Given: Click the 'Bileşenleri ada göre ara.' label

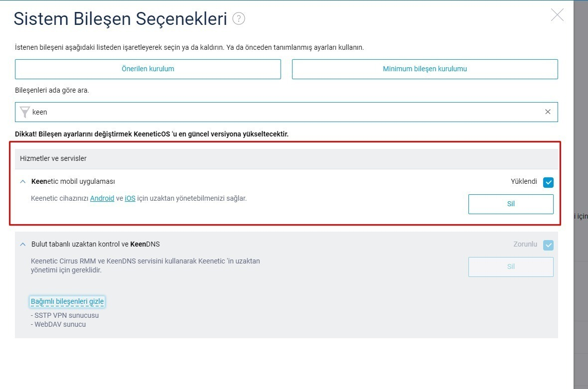Looking at the screenshot, I should 52,90.
